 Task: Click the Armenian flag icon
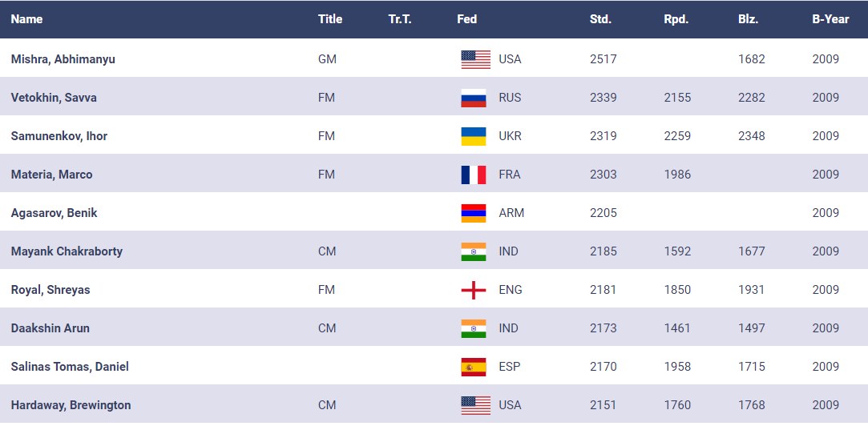point(474,213)
